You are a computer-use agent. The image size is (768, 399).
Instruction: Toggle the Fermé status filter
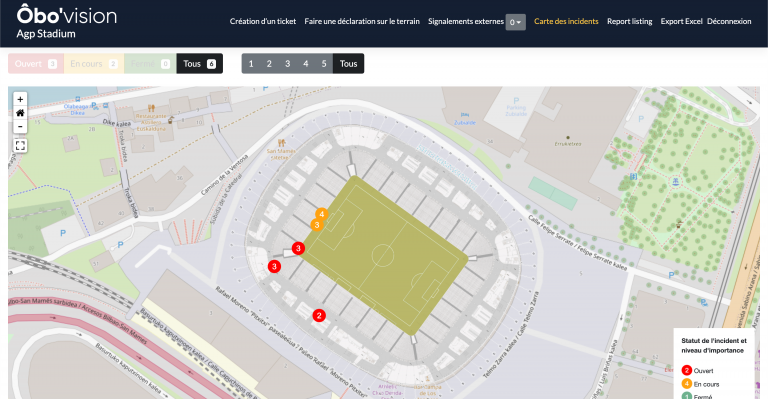pos(150,64)
